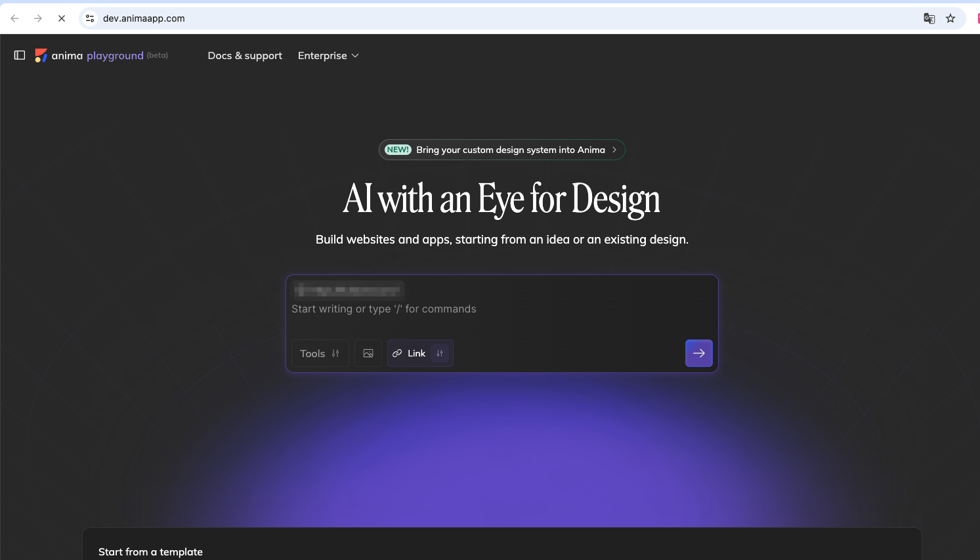Bookmark this page with the star icon
Screen dimensions: 980x560
pyautogui.click(x=950, y=18)
